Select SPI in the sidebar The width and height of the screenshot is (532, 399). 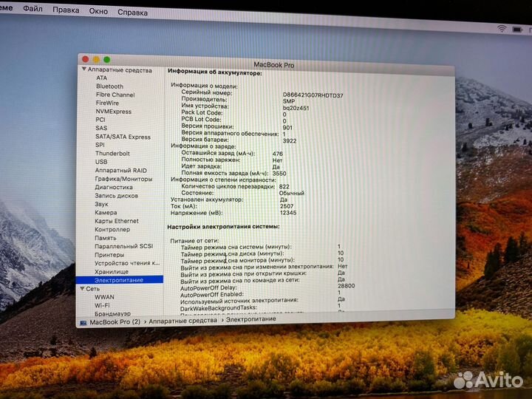click(100, 145)
